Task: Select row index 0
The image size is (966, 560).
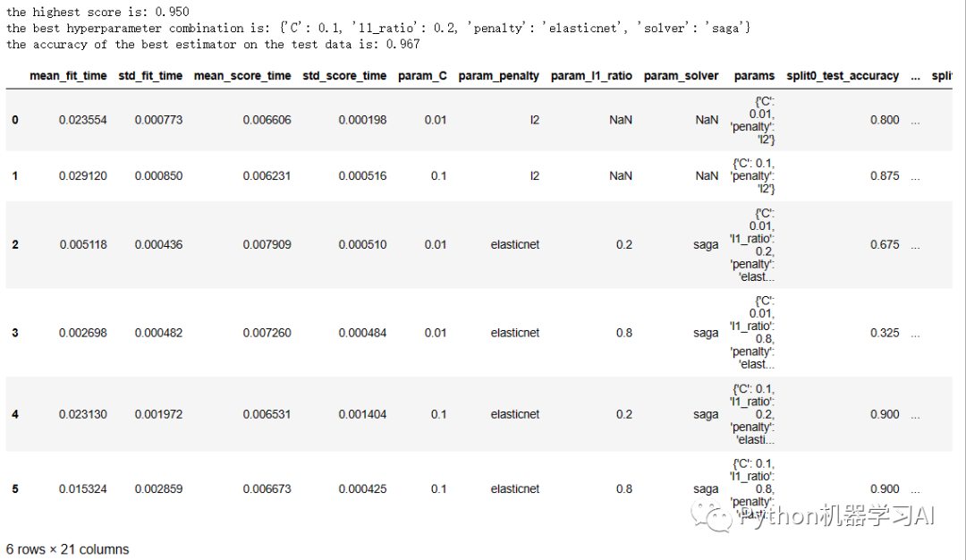Action: (x=14, y=120)
